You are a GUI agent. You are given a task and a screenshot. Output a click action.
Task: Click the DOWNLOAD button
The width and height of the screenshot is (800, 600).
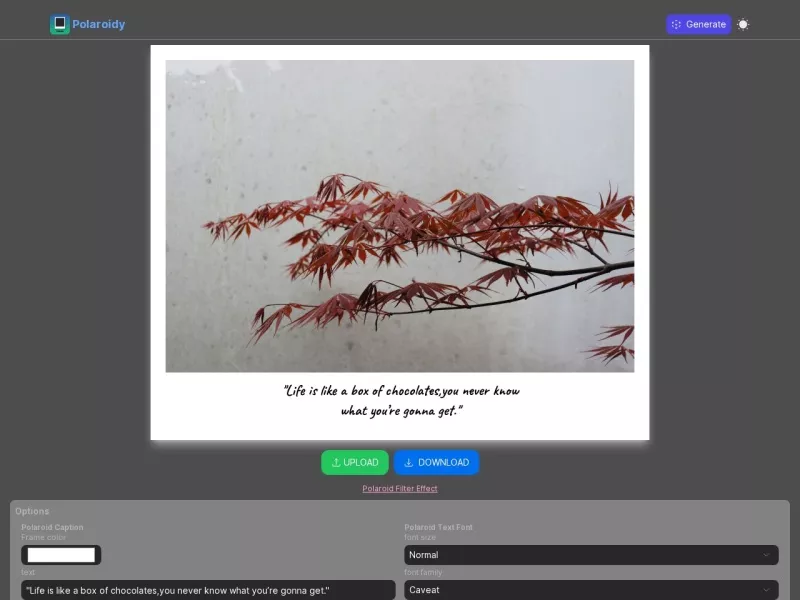pyautogui.click(x=436, y=462)
